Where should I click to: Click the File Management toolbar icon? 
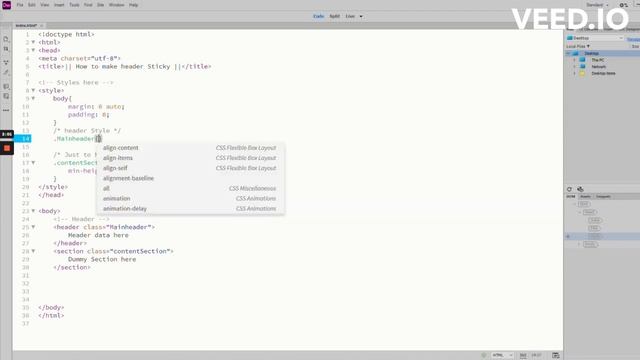point(6,49)
